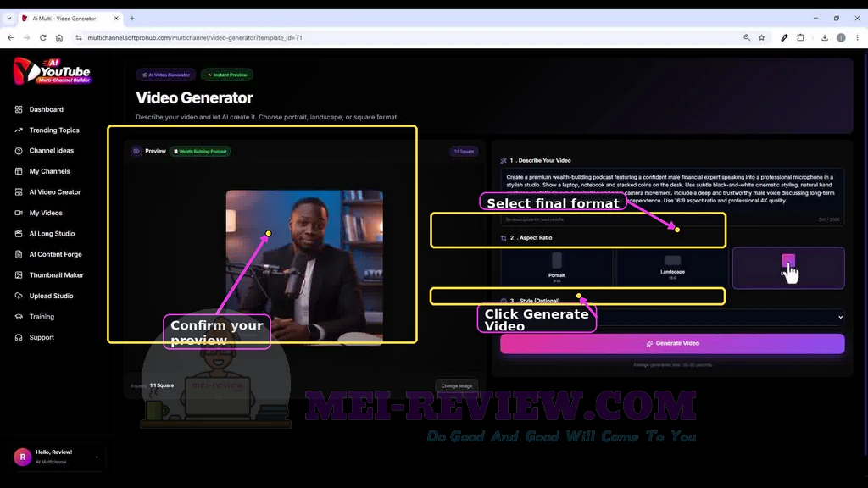868x488 pixels.
Task: Open the browser zoom magnifier icon
Action: [747, 37]
